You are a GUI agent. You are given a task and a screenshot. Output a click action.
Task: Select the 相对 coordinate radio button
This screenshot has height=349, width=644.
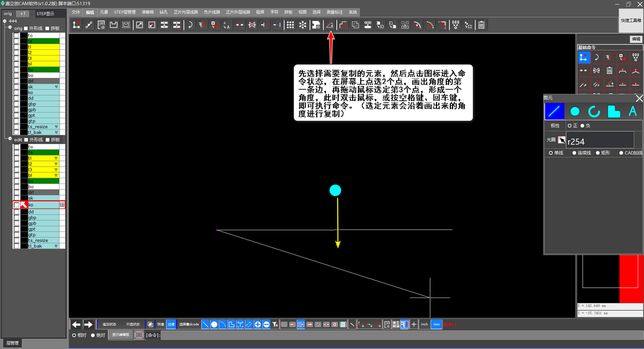coord(74,335)
